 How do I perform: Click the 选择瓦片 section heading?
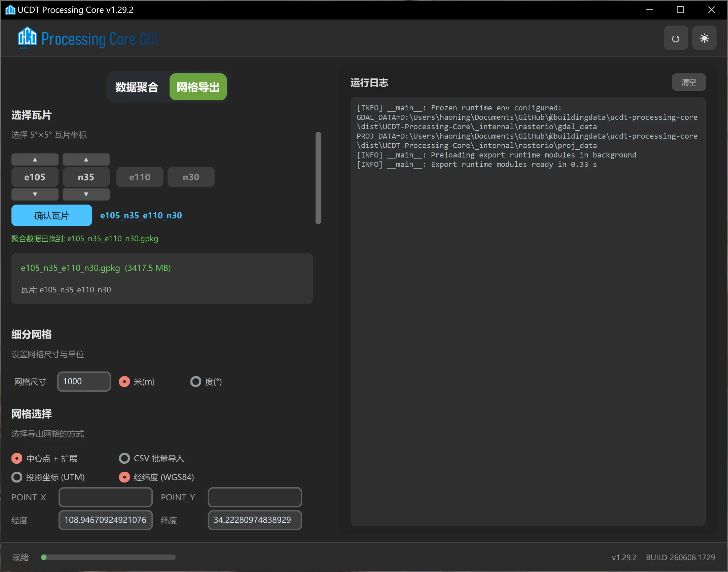pyautogui.click(x=32, y=115)
